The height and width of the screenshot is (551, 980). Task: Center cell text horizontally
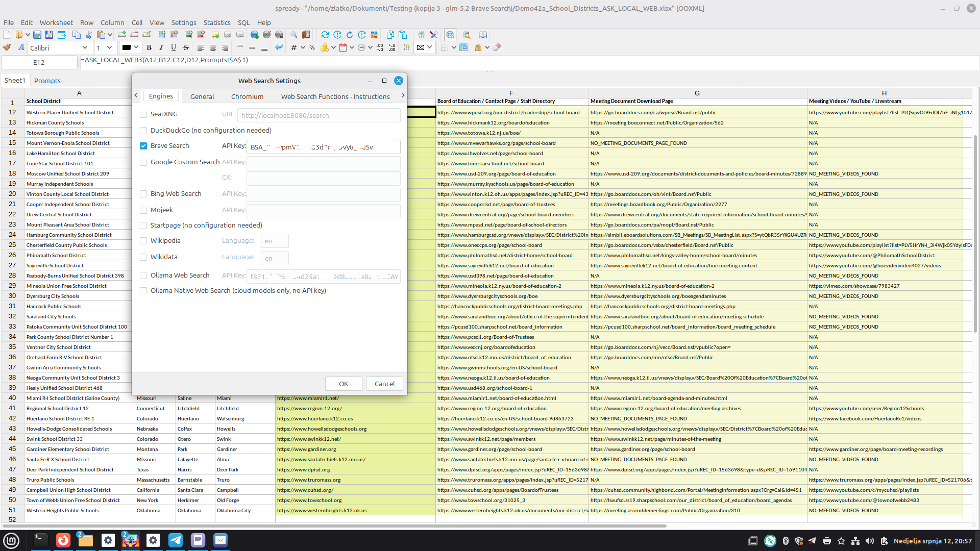(x=213, y=47)
